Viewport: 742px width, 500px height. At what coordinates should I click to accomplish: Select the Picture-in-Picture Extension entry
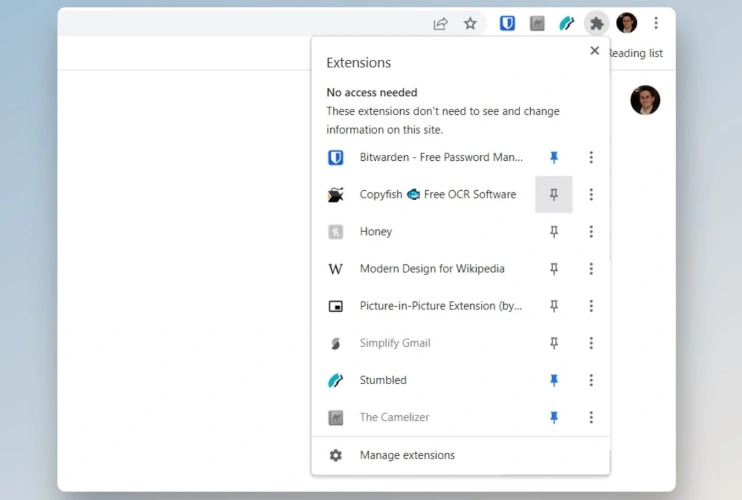click(440, 306)
